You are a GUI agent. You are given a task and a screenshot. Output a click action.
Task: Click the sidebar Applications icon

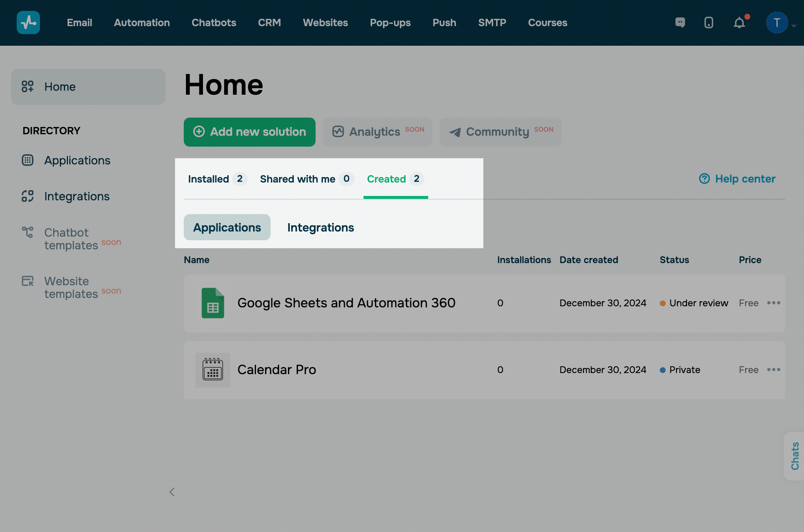click(x=28, y=160)
